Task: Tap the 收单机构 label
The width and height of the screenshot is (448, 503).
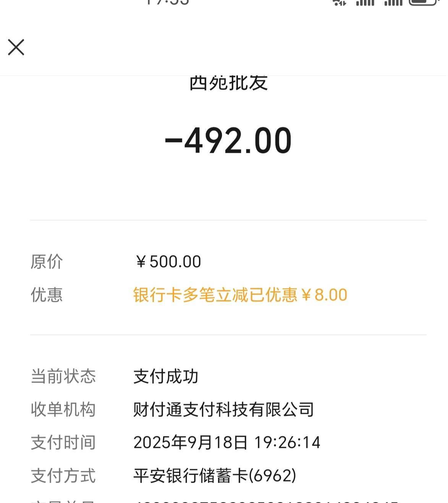Action: click(x=63, y=409)
